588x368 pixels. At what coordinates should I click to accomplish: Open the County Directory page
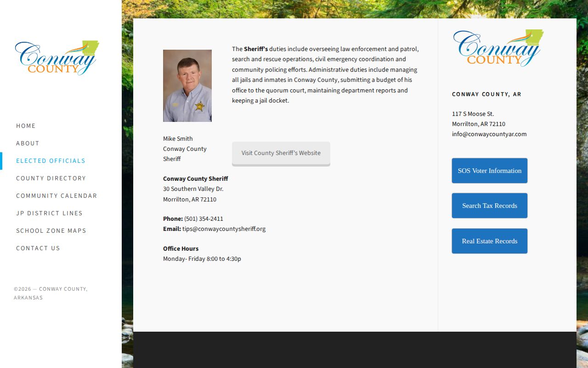(x=51, y=178)
